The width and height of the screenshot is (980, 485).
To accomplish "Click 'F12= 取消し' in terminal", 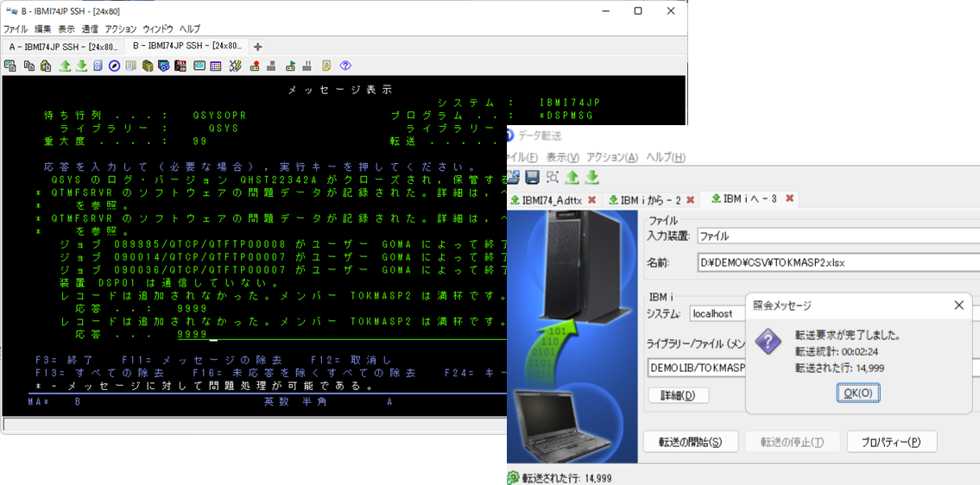I will pyautogui.click(x=351, y=361).
